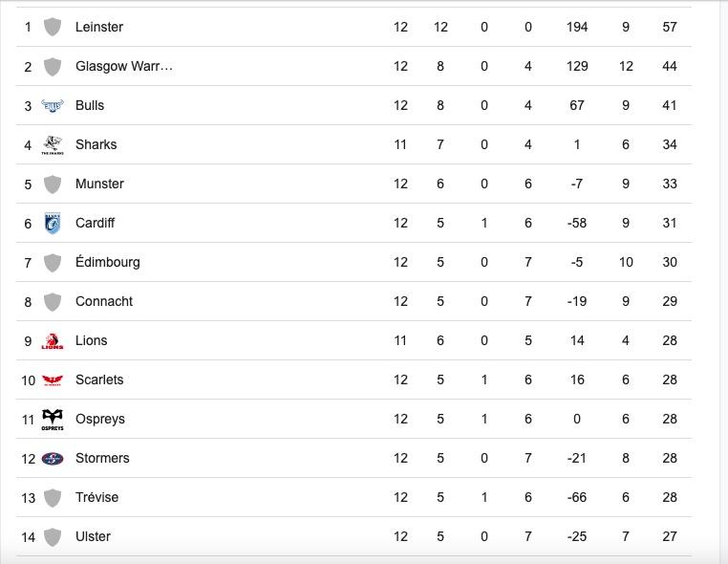The width and height of the screenshot is (728, 564).
Task: Click the Scarlets row rank number 10
Action: coord(29,380)
